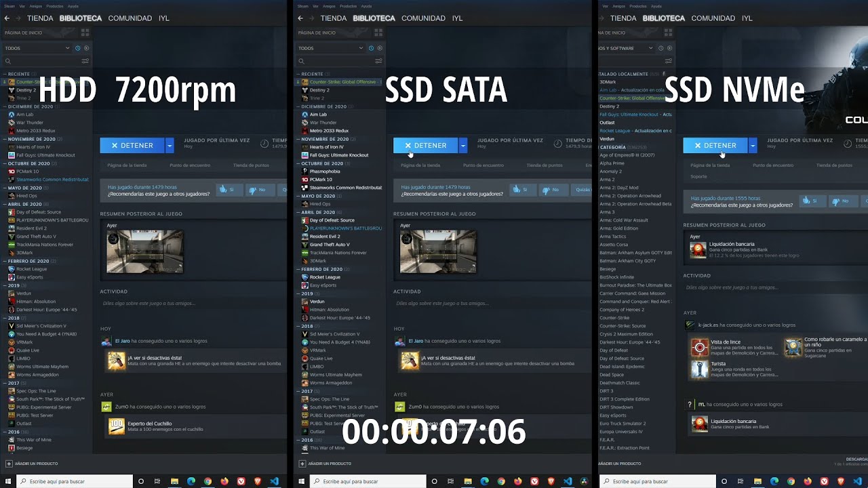Open File Explorer in SSD NVMe taskbar
Viewport: 868px width, 488px height.
[757, 481]
